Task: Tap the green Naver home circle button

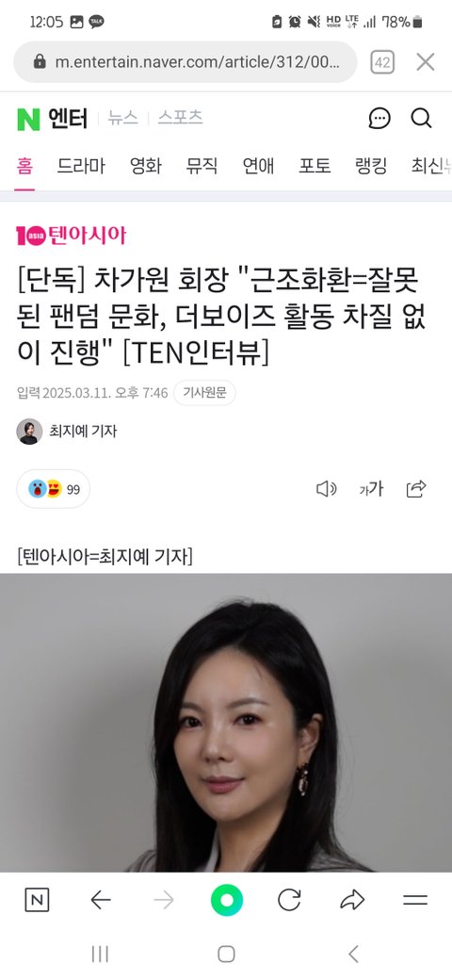Action: [227, 900]
